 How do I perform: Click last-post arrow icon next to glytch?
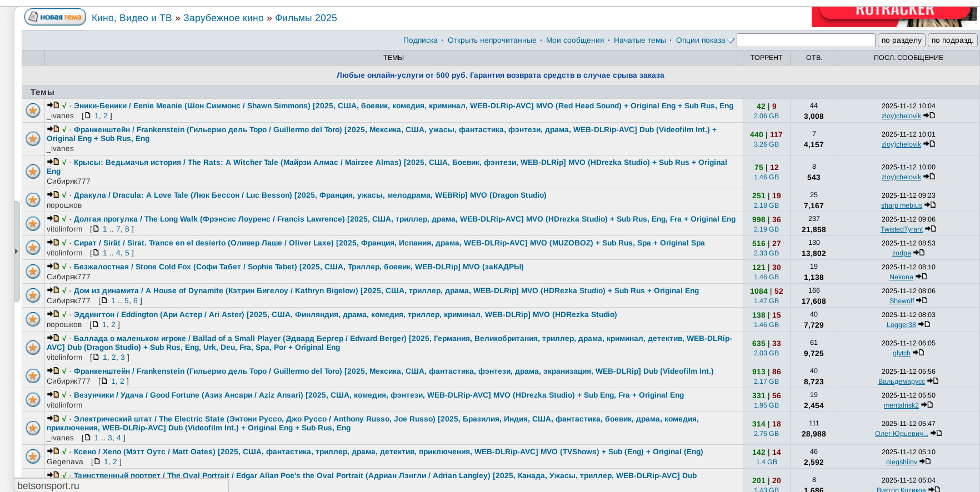click(x=918, y=353)
